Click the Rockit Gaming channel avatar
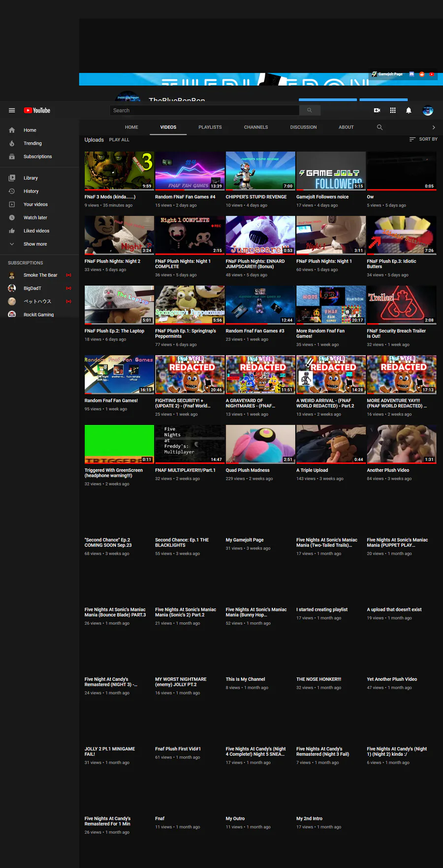Image resolution: width=443 pixels, height=868 pixels. coord(12,314)
